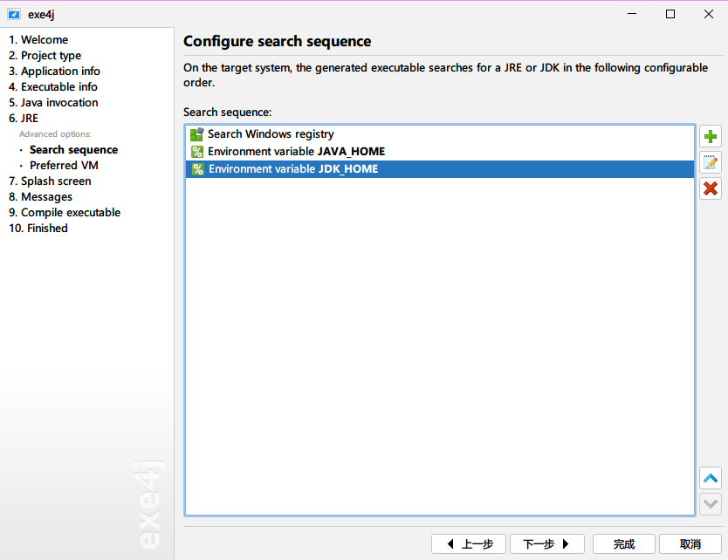The width and height of the screenshot is (728, 560).
Task: Click the Windows registry search entry icon
Action: 197,134
